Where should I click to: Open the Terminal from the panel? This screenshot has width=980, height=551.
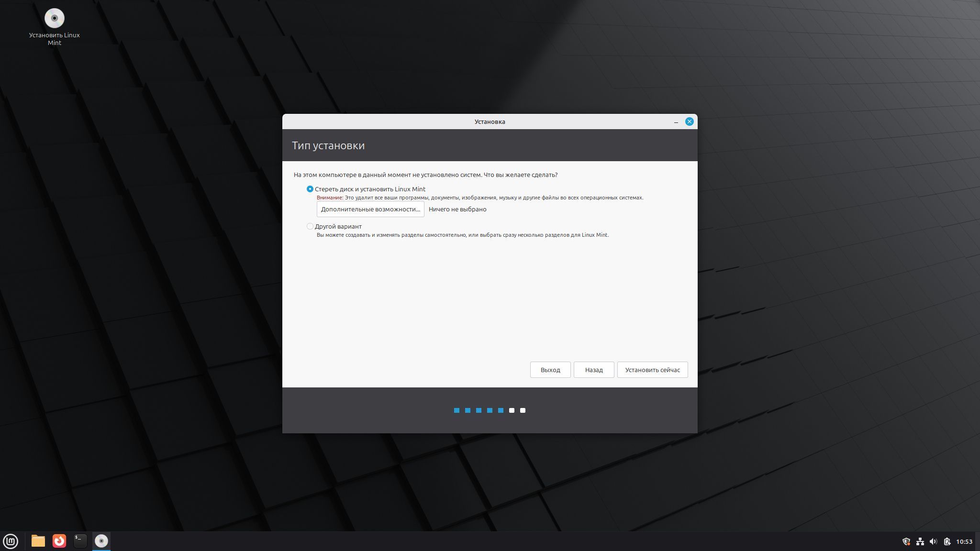point(80,541)
